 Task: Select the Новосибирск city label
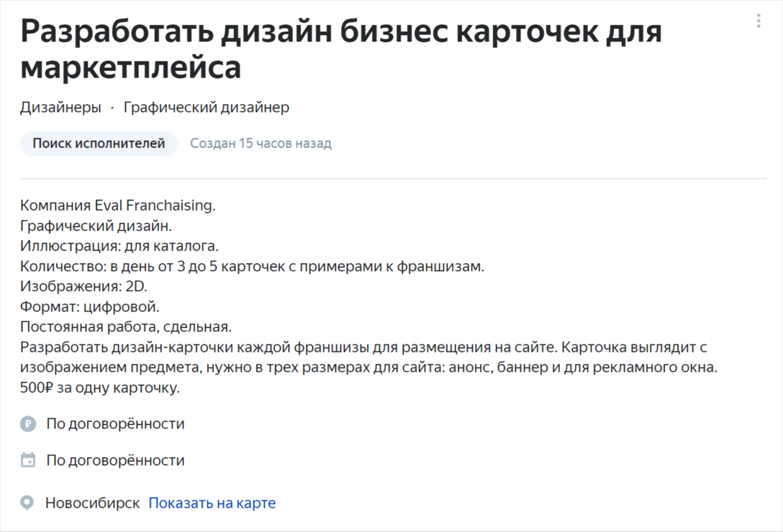[x=92, y=503]
